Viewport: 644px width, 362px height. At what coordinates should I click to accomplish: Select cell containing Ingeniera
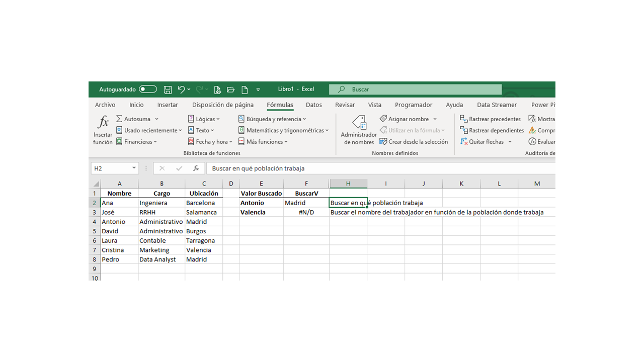(x=162, y=203)
